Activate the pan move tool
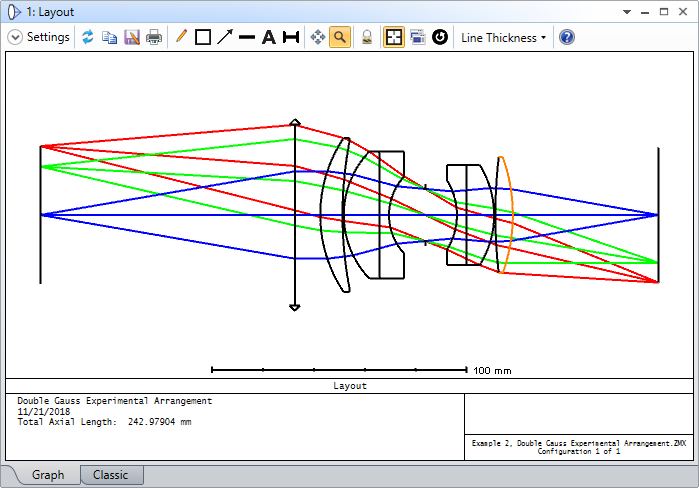 pyautogui.click(x=317, y=37)
